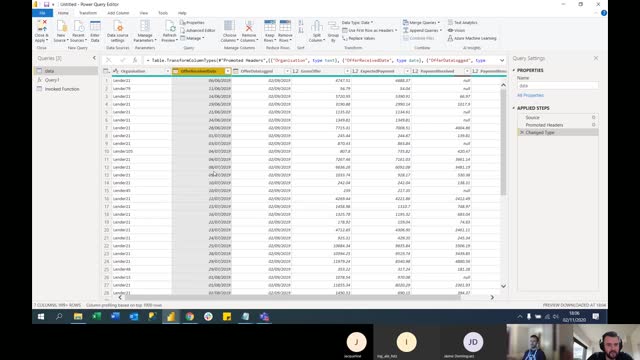The width and height of the screenshot is (640, 360).
Task: Click Azure Machine Learning
Action: point(472,38)
